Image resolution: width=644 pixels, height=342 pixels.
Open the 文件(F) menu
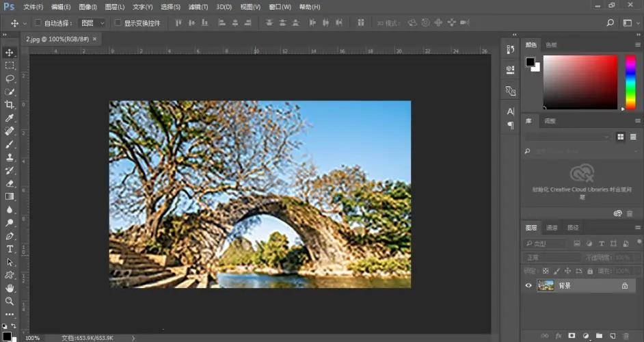click(x=33, y=7)
